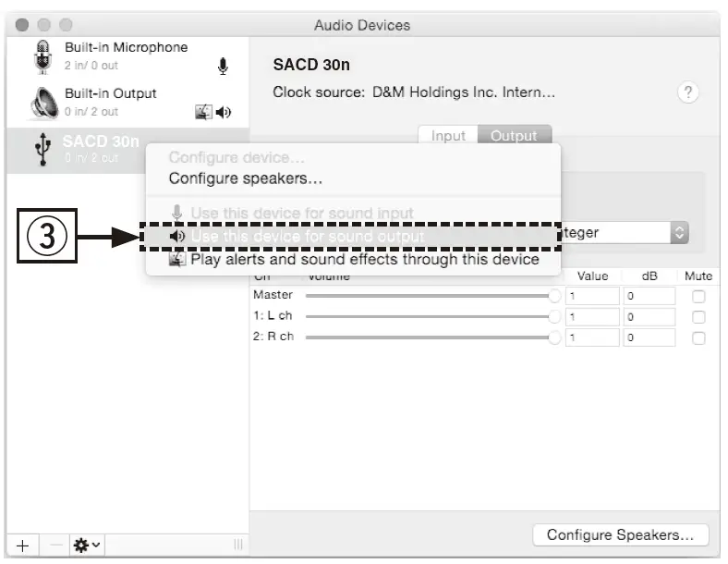Click the Configure Speakers... button
This screenshot has width=728, height=564.
point(621,535)
